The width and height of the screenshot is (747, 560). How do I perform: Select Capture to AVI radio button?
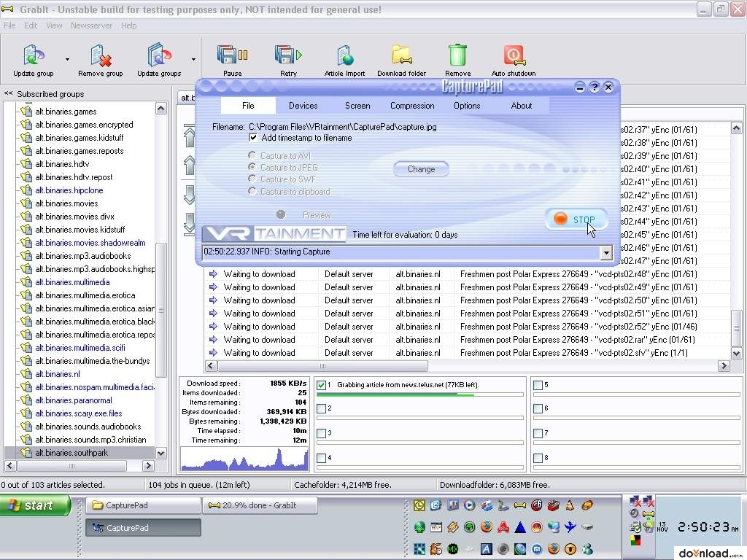coord(252,155)
